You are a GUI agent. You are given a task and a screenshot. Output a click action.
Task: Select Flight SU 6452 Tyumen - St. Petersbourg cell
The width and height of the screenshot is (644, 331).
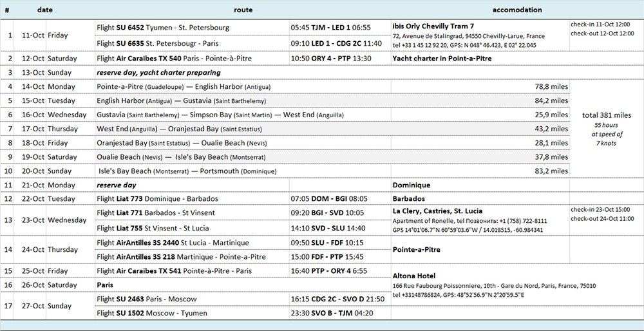pos(192,28)
